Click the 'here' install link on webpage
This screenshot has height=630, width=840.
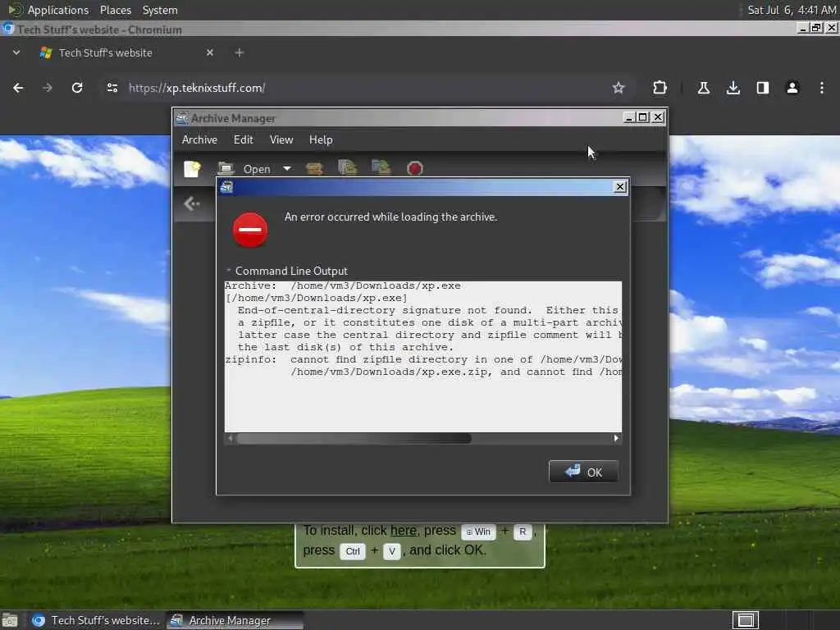pos(404,531)
